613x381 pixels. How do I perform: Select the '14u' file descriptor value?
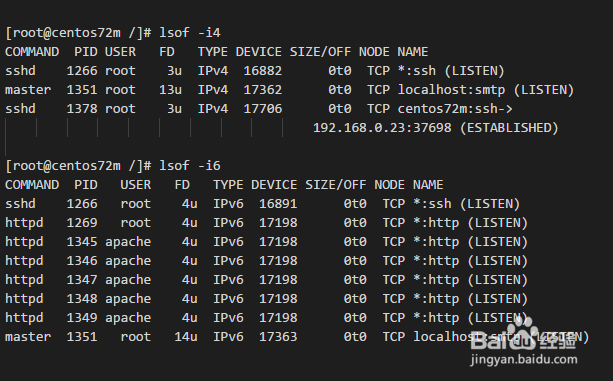(186, 337)
